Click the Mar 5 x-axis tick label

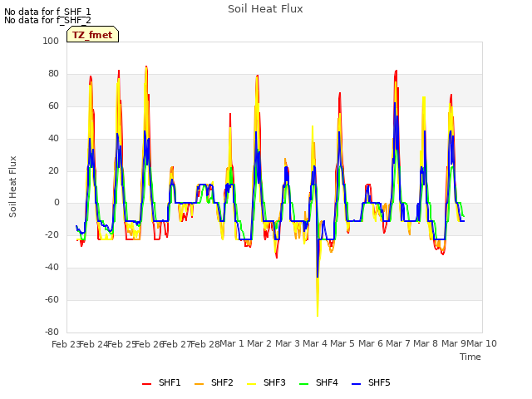pos(342,343)
